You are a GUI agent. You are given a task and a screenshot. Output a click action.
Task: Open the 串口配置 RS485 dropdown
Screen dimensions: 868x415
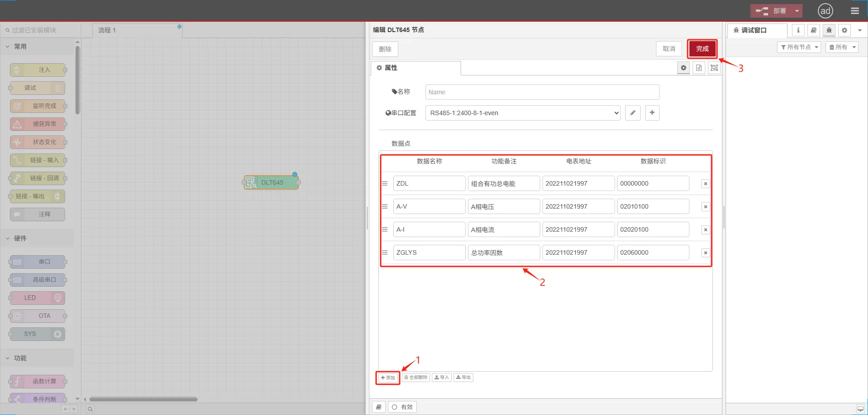click(523, 113)
